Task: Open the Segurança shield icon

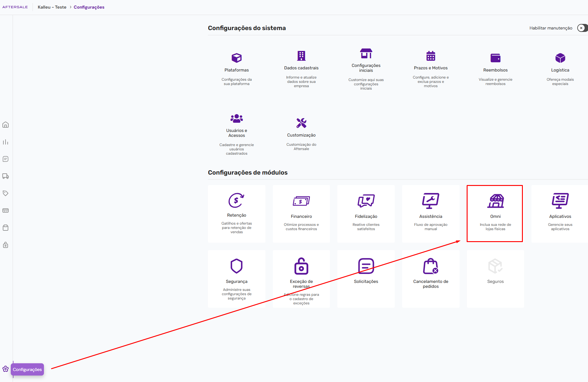Action: click(237, 266)
